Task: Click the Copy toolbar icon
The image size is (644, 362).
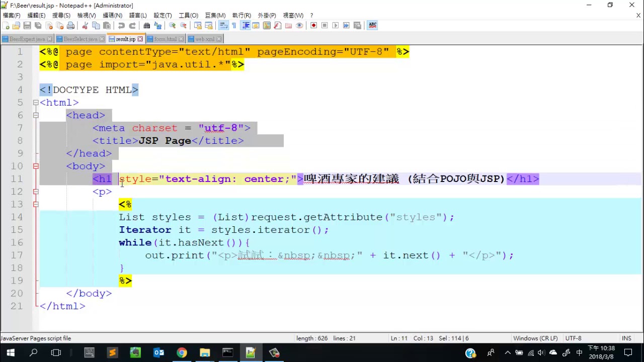Action: click(96, 25)
